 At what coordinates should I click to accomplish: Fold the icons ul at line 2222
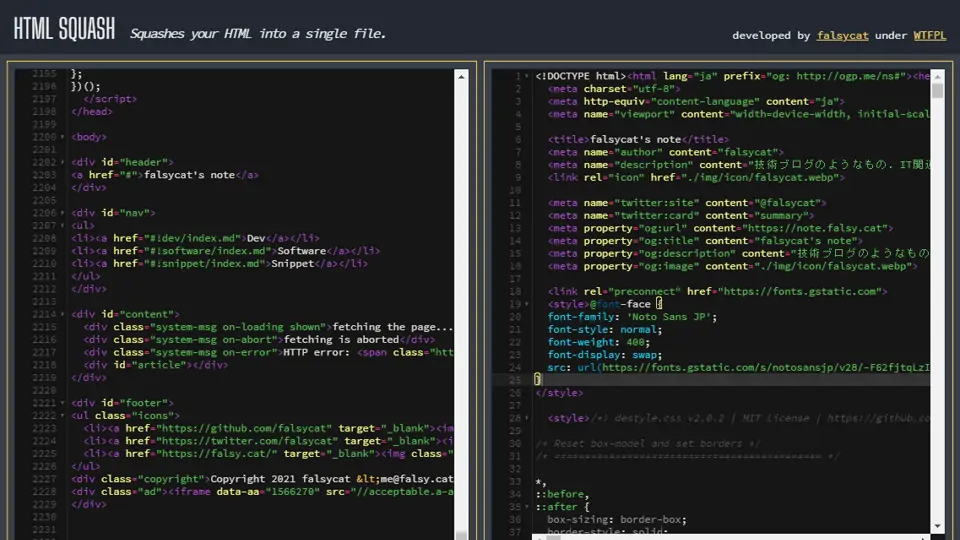pyautogui.click(x=62, y=416)
